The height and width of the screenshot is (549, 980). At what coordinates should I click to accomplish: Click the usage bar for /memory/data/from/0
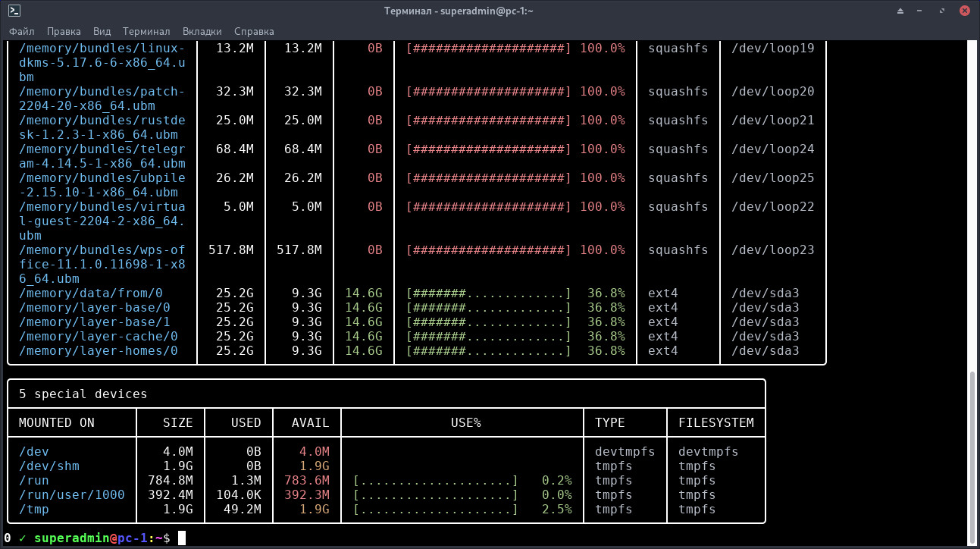pos(489,293)
